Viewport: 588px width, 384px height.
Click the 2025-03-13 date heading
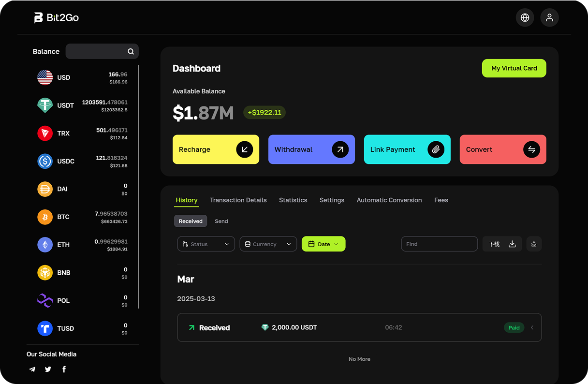tap(196, 298)
